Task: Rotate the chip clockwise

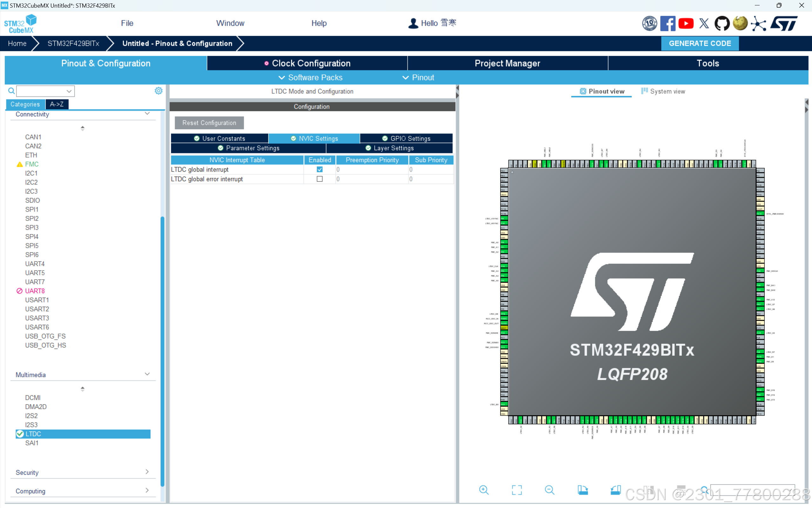Action: (x=583, y=490)
